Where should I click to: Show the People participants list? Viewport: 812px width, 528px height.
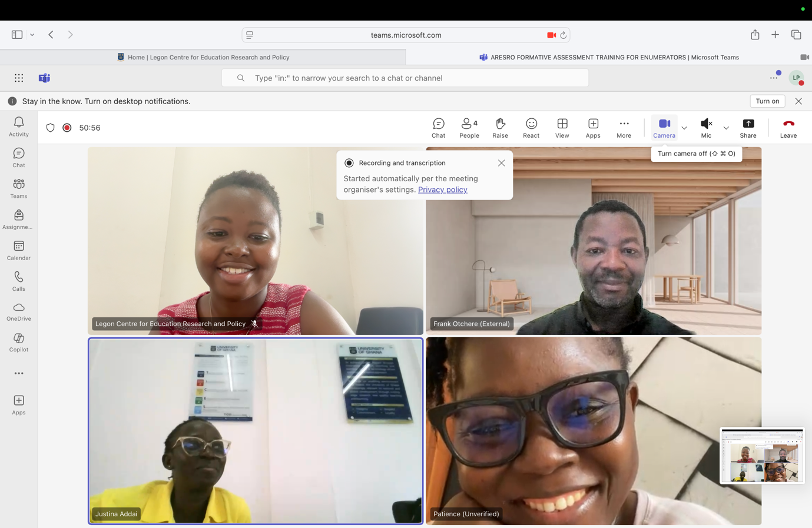tap(469, 127)
